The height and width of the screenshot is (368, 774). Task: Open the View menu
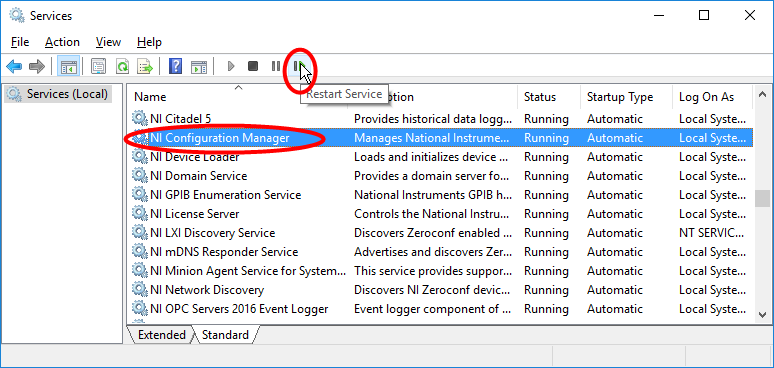[x=109, y=42]
